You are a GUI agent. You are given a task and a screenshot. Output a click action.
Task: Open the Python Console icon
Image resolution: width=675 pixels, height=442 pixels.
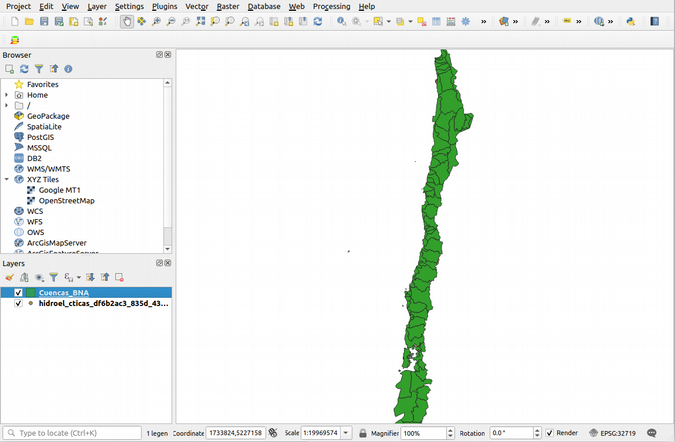[630, 21]
